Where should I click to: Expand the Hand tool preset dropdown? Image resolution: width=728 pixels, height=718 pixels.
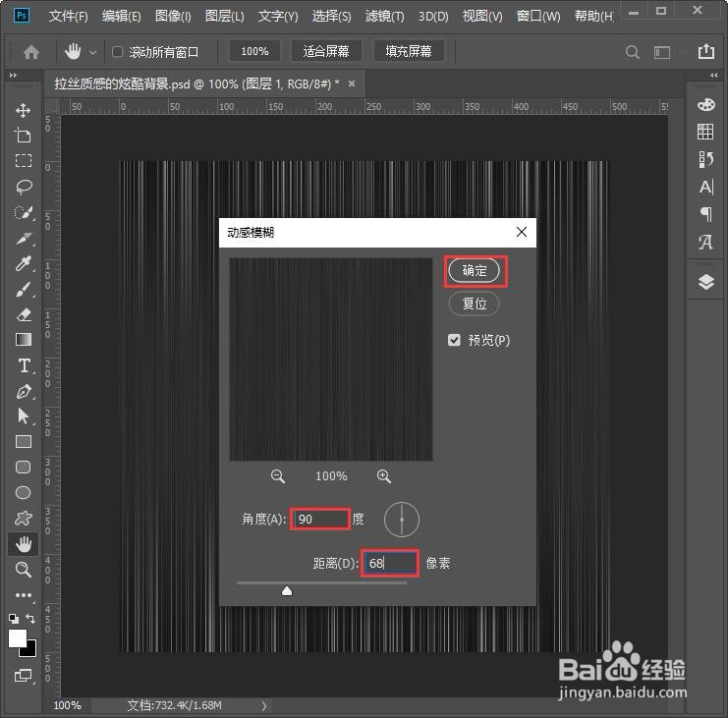coord(93,52)
